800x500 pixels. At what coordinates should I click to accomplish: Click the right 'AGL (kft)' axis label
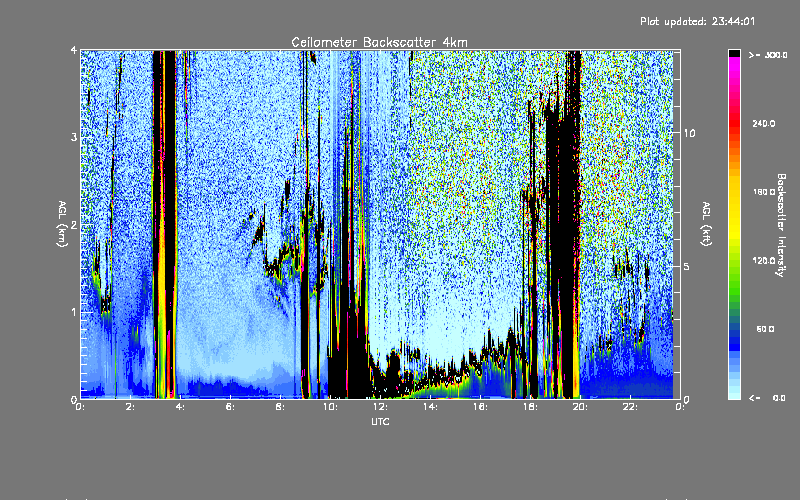click(x=706, y=224)
